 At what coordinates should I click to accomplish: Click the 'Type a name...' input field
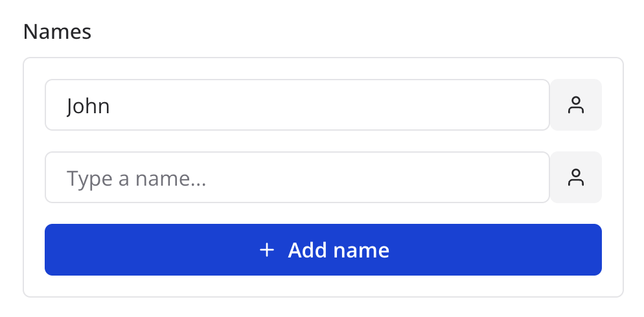click(x=297, y=177)
